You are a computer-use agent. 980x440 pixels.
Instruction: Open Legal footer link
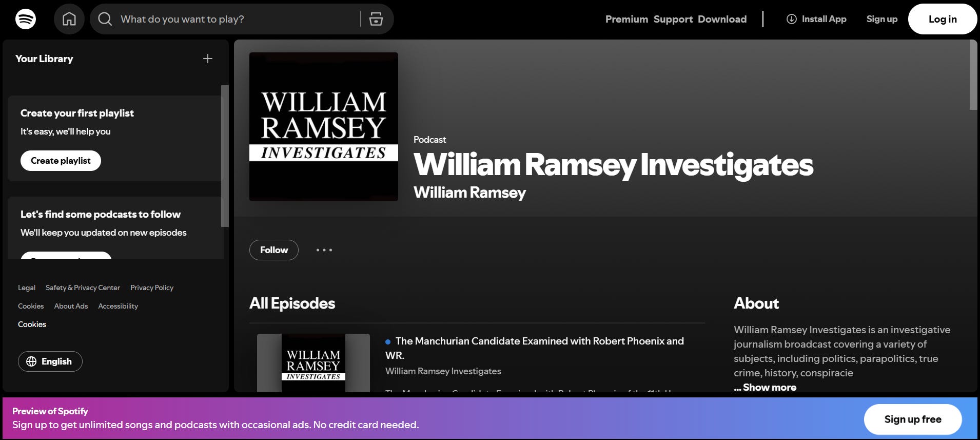27,288
